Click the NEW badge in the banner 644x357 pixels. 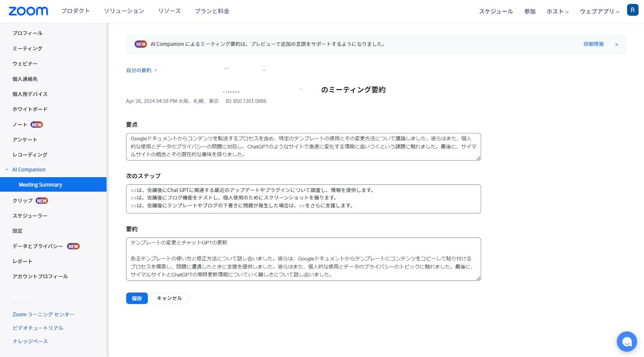pyautogui.click(x=141, y=44)
